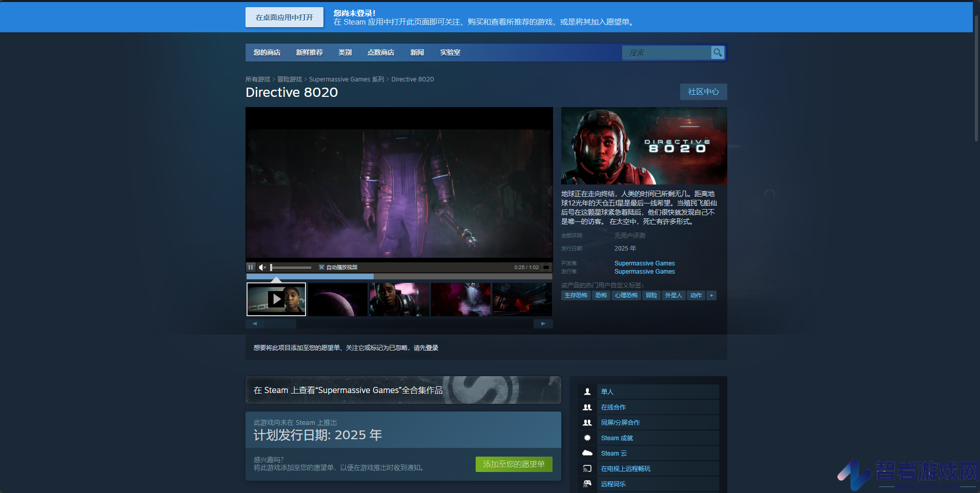The height and width of the screenshot is (493, 980).
Task: Slide the thumbnail strip right with arrow
Action: (543, 323)
